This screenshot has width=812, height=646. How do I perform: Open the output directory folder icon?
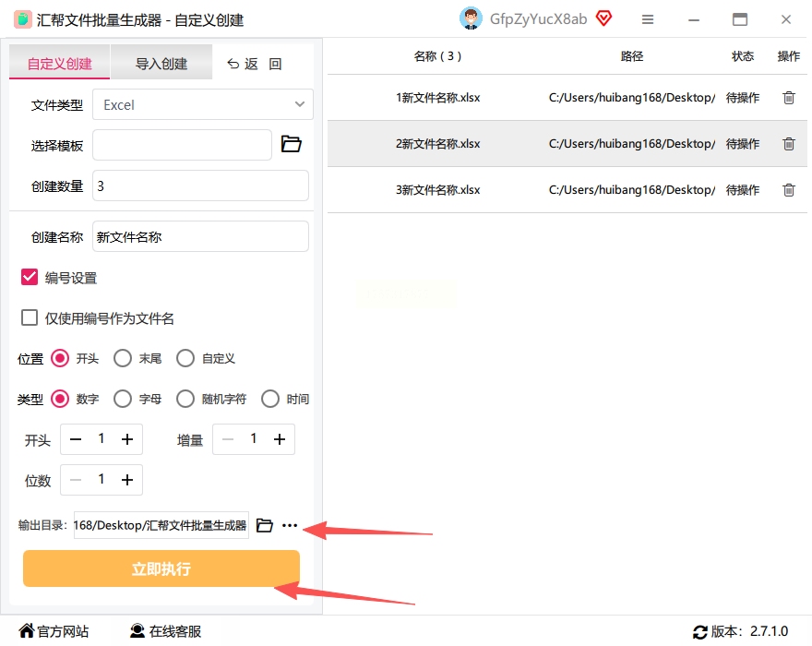[x=265, y=525]
